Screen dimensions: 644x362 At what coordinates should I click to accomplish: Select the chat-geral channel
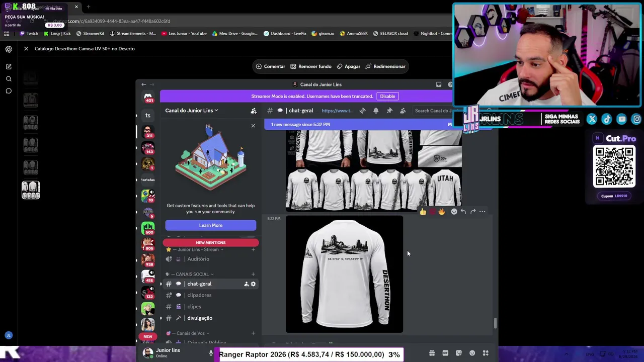pyautogui.click(x=210, y=284)
